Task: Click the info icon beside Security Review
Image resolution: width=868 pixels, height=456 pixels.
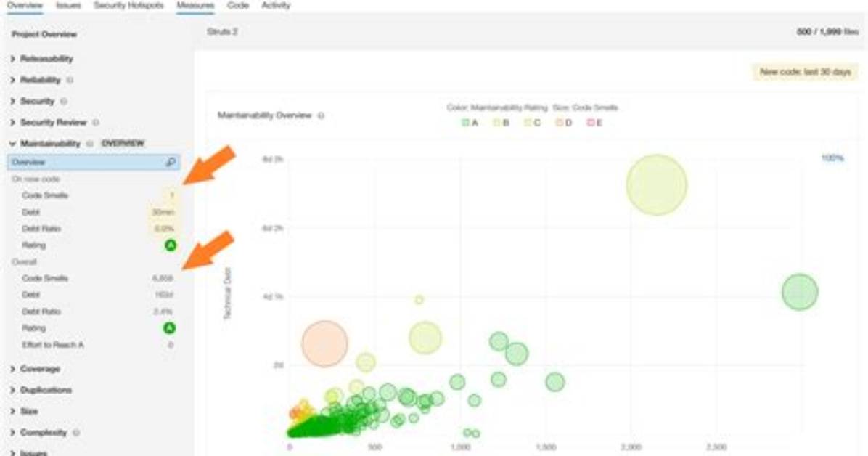Action: (96, 123)
